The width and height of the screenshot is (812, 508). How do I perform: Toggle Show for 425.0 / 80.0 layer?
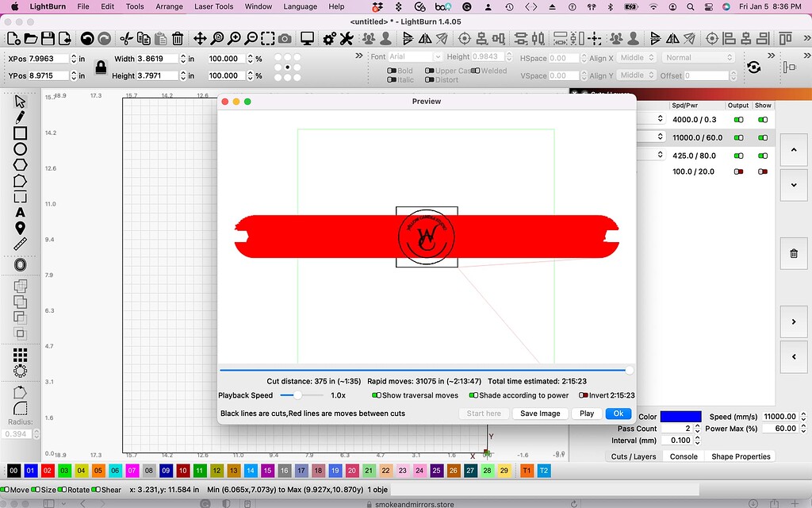tap(763, 156)
